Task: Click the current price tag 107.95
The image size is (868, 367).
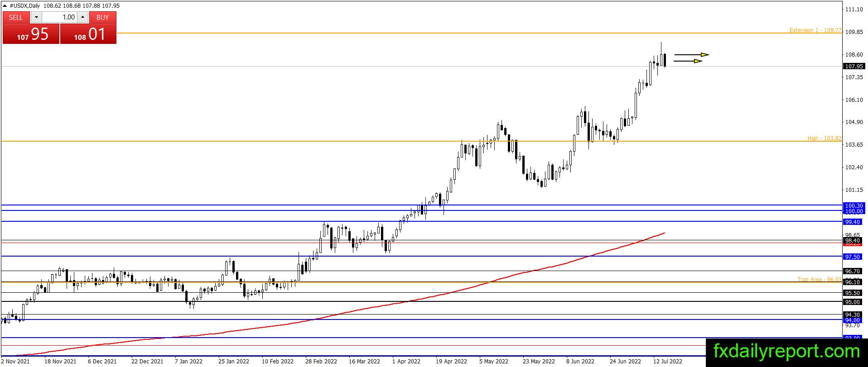Action: point(854,66)
